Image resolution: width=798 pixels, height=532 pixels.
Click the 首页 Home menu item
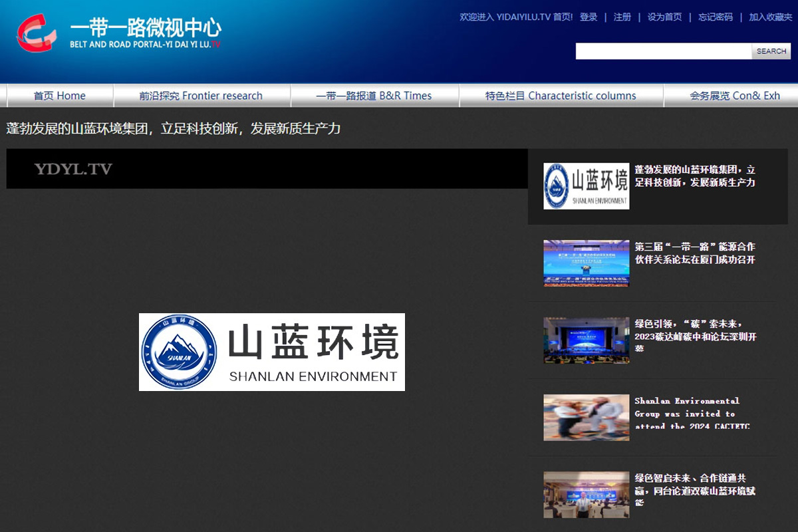60,96
